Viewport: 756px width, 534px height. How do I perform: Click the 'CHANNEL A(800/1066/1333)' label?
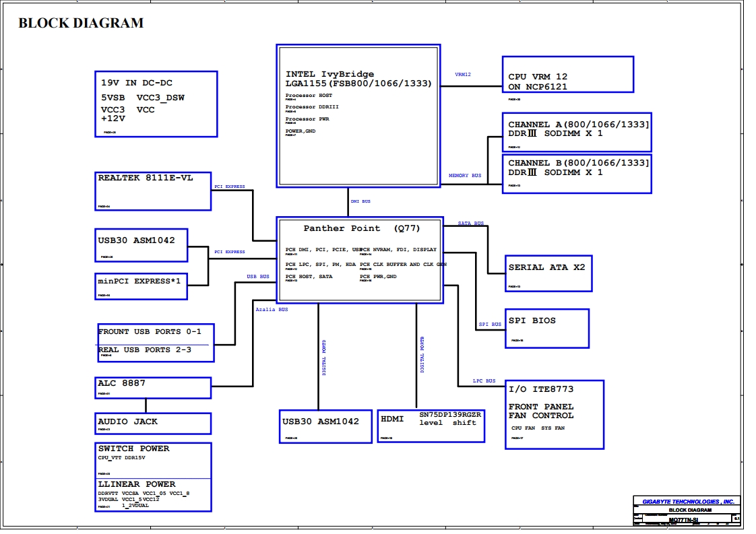pyautogui.click(x=579, y=125)
